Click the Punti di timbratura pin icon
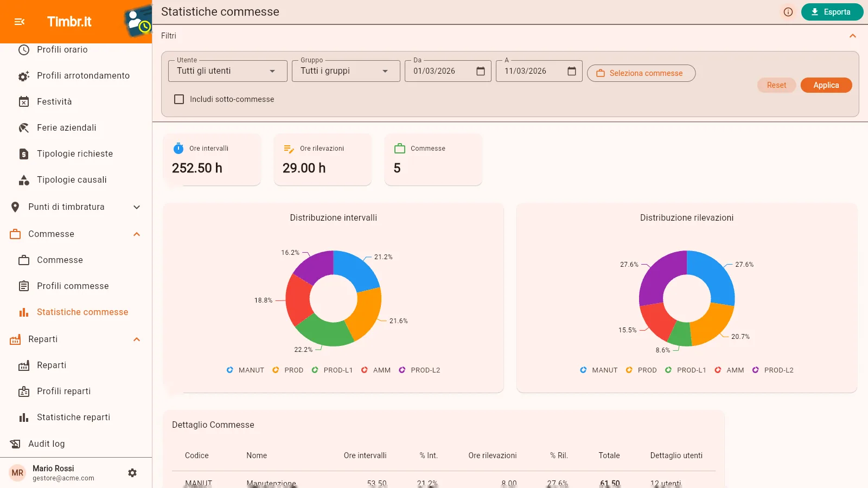868x488 pixels. pyautogui.click(x=15, y=207)
